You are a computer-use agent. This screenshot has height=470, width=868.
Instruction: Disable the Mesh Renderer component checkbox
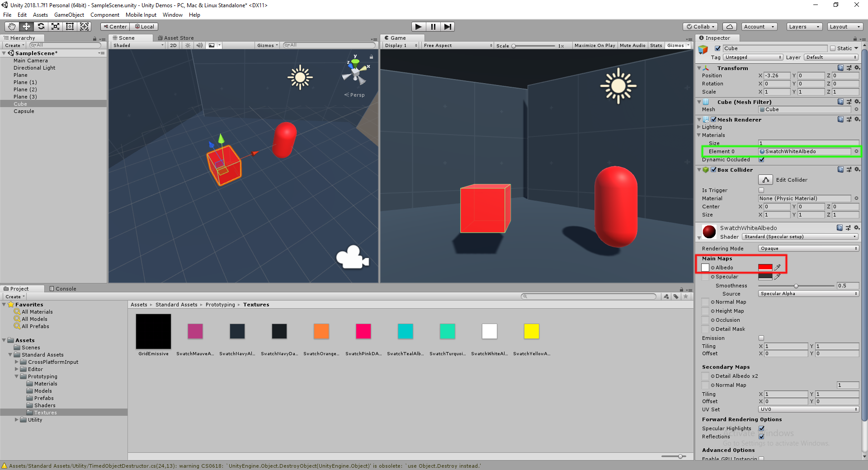point(713,119)
